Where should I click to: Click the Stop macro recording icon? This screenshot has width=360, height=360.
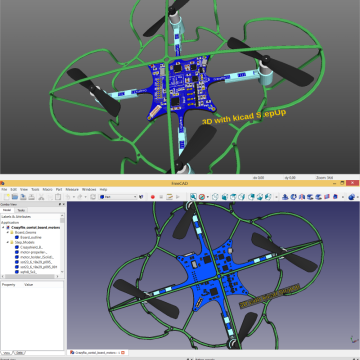point(161,197)
